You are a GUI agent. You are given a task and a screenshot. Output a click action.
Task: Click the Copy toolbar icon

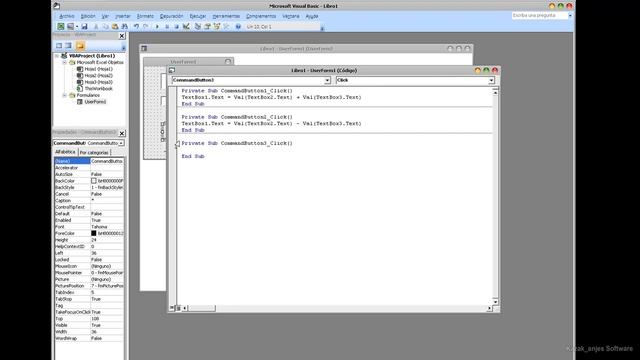(105, 27)
